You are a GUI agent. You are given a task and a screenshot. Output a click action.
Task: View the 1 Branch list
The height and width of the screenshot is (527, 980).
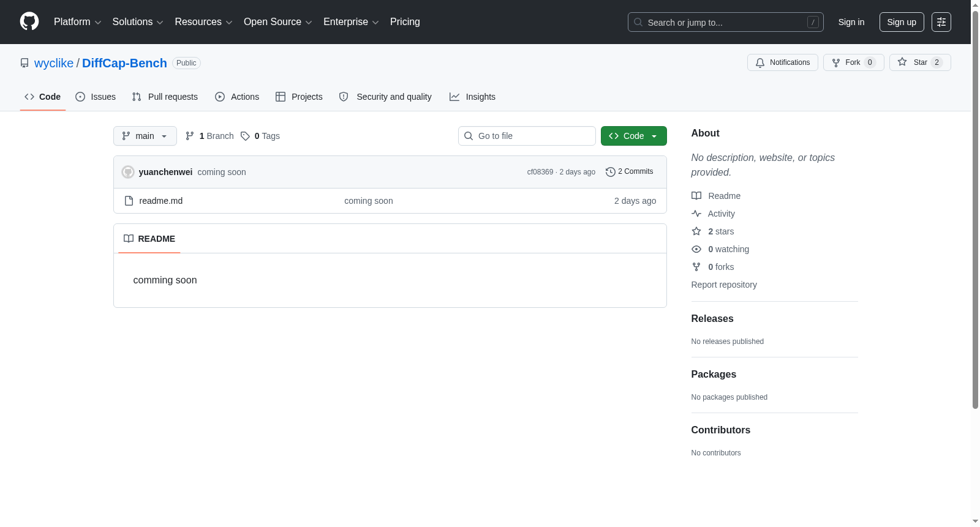[209, 136]
